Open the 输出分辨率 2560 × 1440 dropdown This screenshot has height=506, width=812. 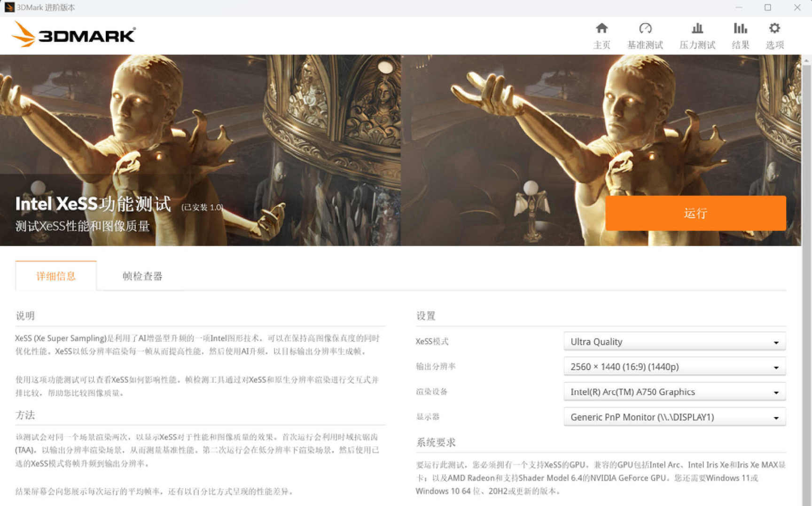tap(674, 367)
